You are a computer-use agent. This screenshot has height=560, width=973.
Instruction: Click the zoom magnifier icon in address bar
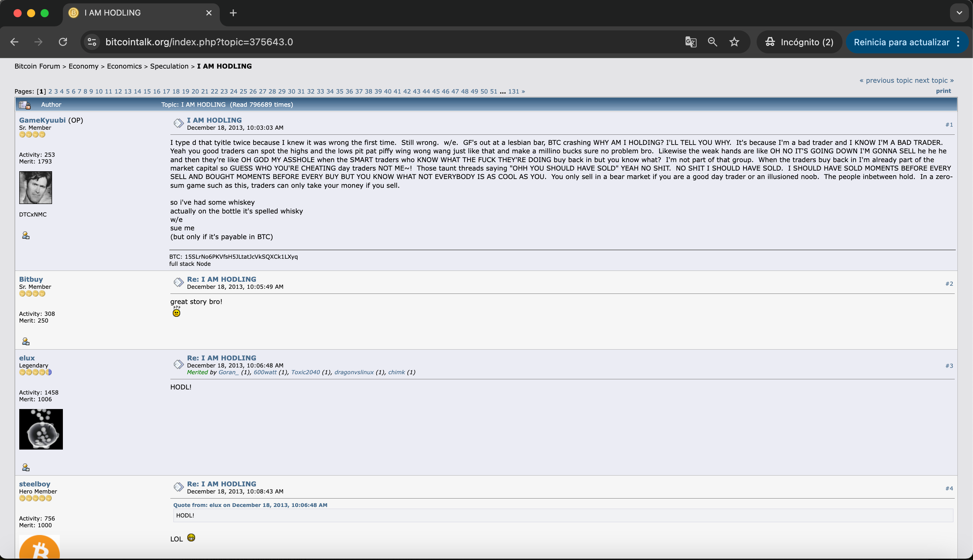click(712, 42)
